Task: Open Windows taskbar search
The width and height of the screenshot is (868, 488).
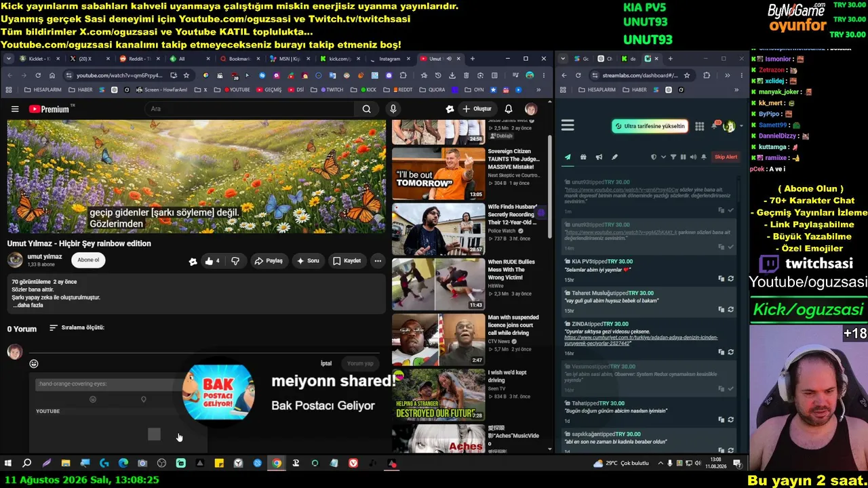Action: click(x=27, y=464)
